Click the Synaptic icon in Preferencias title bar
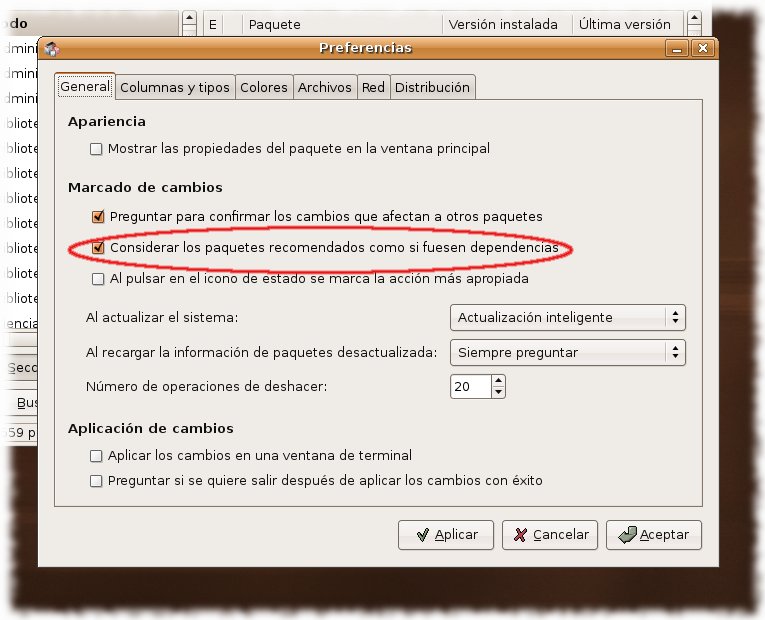Viewport: 765px width, 620px height. click(x=52, y=49)
